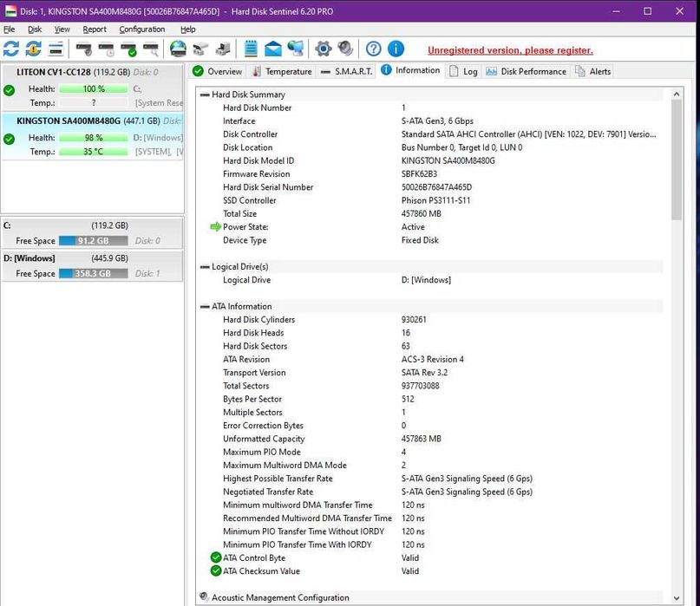This screenshot has height=606, width=700.
Task: Click the serial number 50026B76847A465D value
Action: click(436, 187)
